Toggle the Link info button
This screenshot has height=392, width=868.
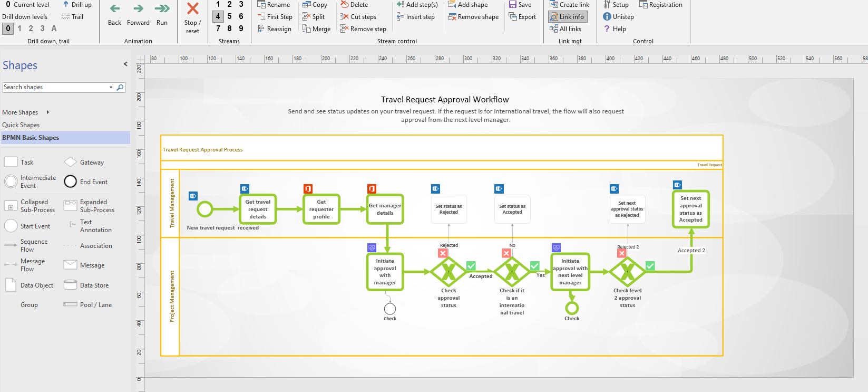click(567, 17)
